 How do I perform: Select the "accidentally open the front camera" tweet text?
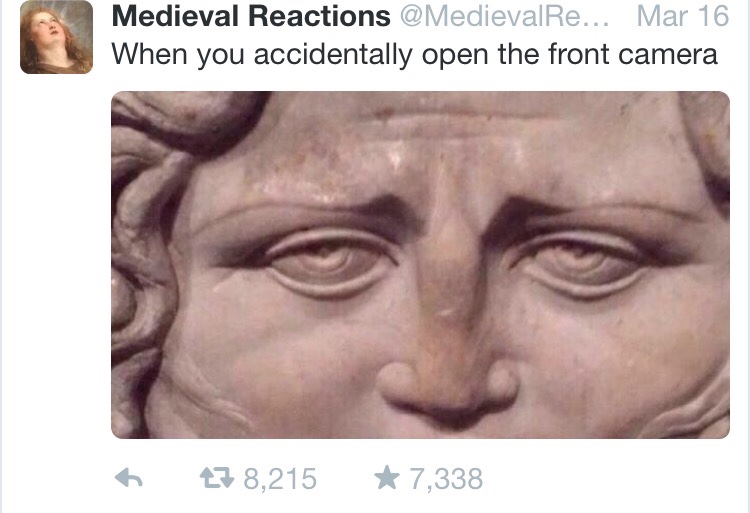[x=485, y=54]
